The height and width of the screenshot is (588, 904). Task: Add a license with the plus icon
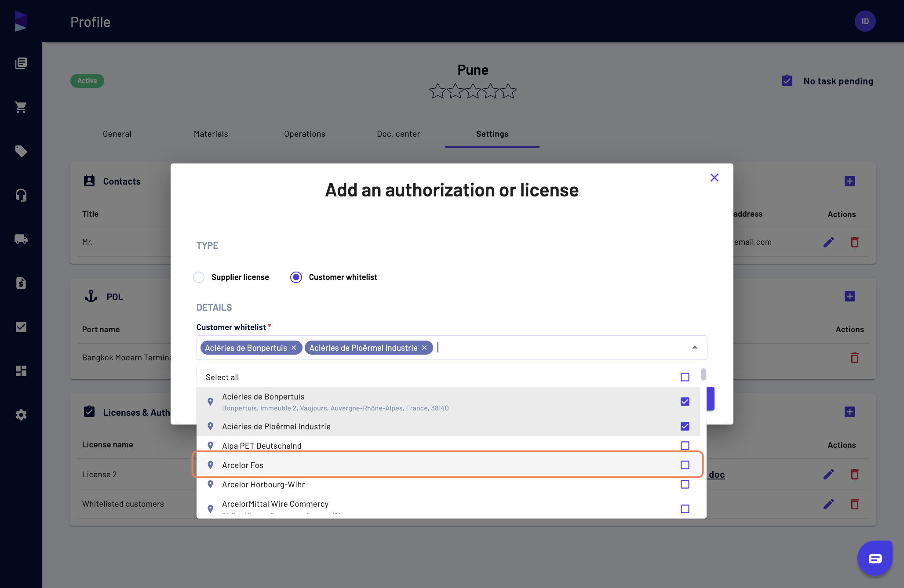[x=849, y=412]
